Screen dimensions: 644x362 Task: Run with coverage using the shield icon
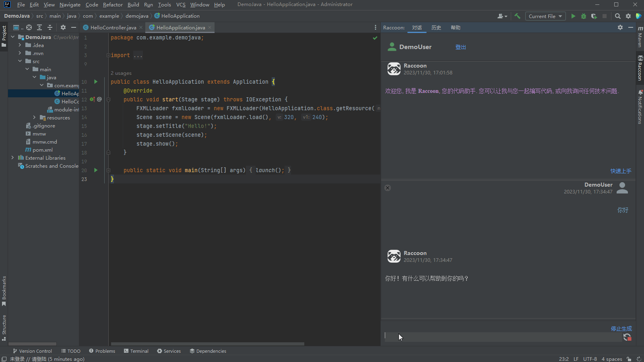(x=594, y=16)
